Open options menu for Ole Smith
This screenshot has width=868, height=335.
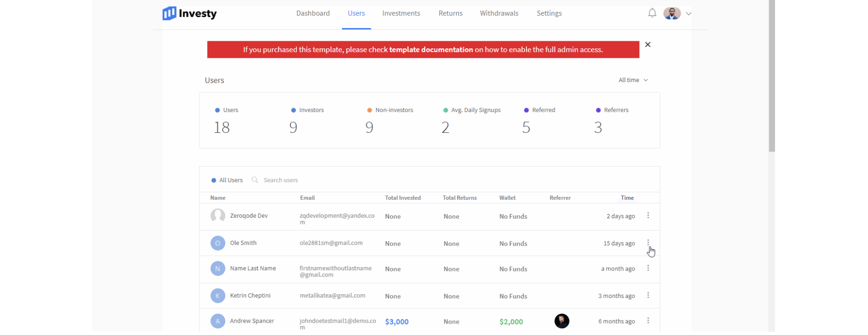[x=648, y=243]
